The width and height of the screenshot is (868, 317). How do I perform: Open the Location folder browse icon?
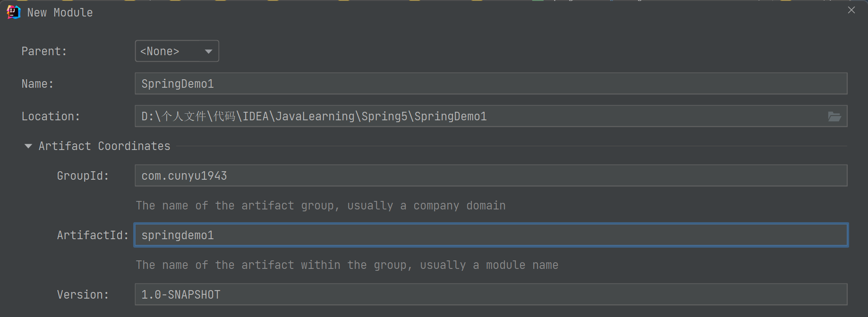pyautogui.click(x=834, y=117)
